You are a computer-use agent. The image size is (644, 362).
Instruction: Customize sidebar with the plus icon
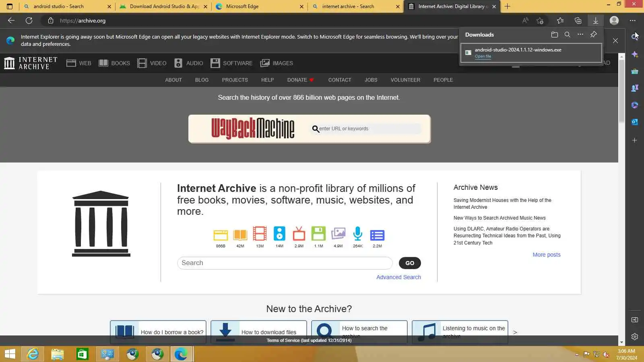(635, 140)
